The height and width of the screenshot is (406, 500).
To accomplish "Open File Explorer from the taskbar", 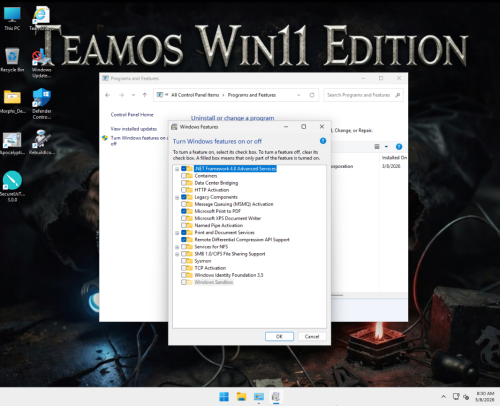I will [241, 397].
